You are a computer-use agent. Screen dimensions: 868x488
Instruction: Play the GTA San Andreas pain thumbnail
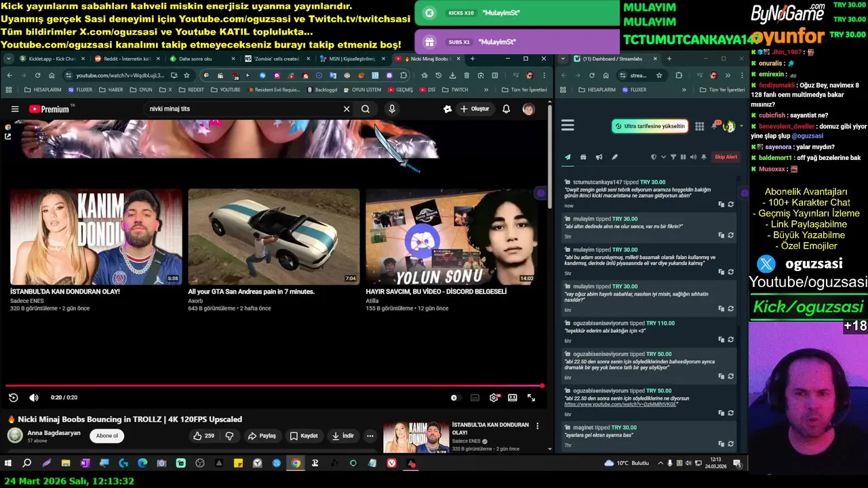pos(274,237)
